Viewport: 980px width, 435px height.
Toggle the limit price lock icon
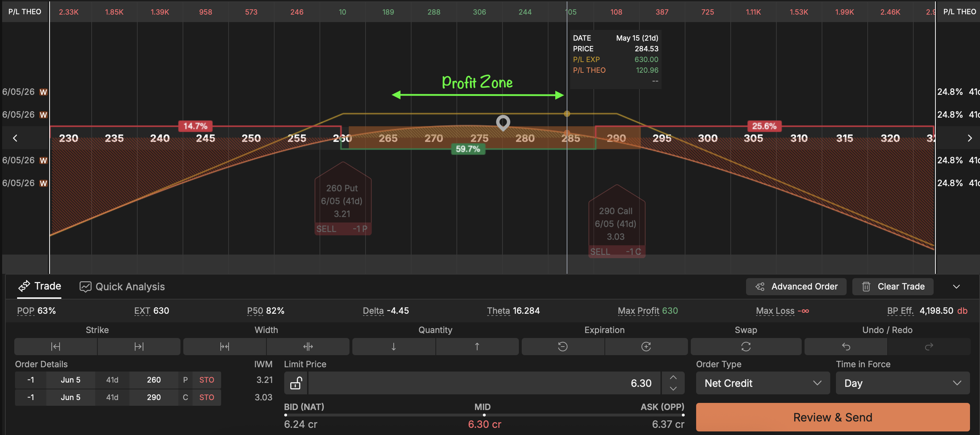tap(296, 383)
